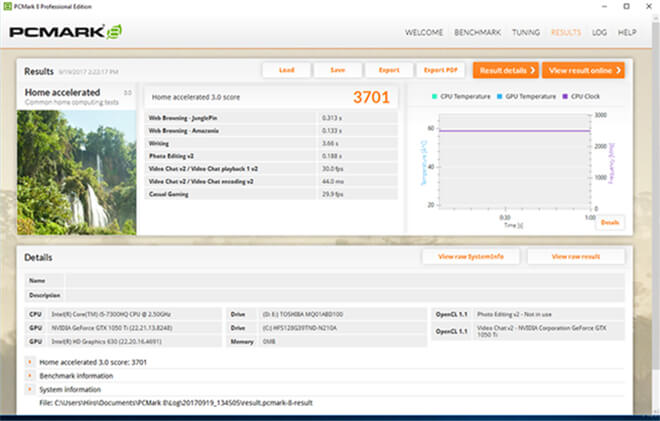Click the temperature and clock chart
The height and width of the screenshot is (421, 660).
[x=514, y=161]
